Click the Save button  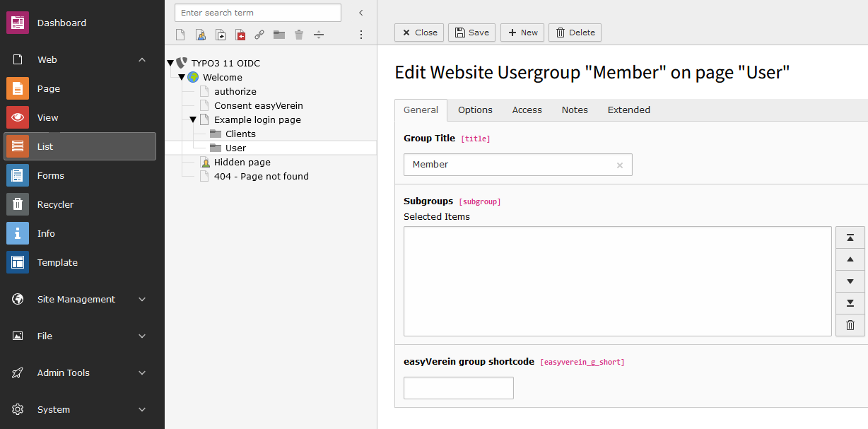(x=471, y=33)
